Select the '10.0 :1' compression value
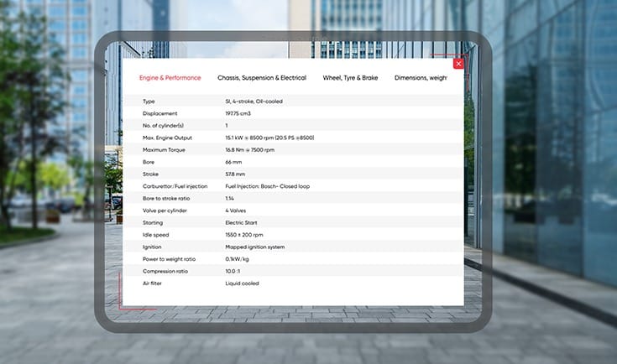This screenshot has width=617, height=364. click(233, 272)
